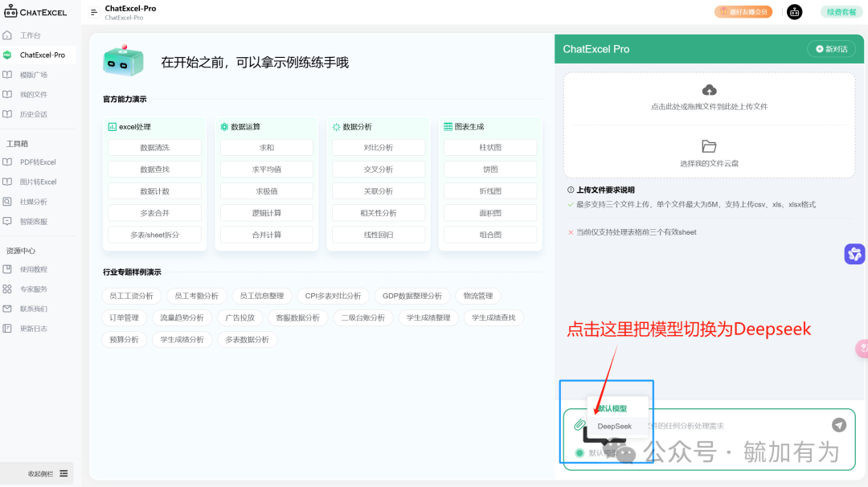This screenshot has width=868, height=487.
Task: Open the 员工工资分析 industry sample
Action: (131, 296)
